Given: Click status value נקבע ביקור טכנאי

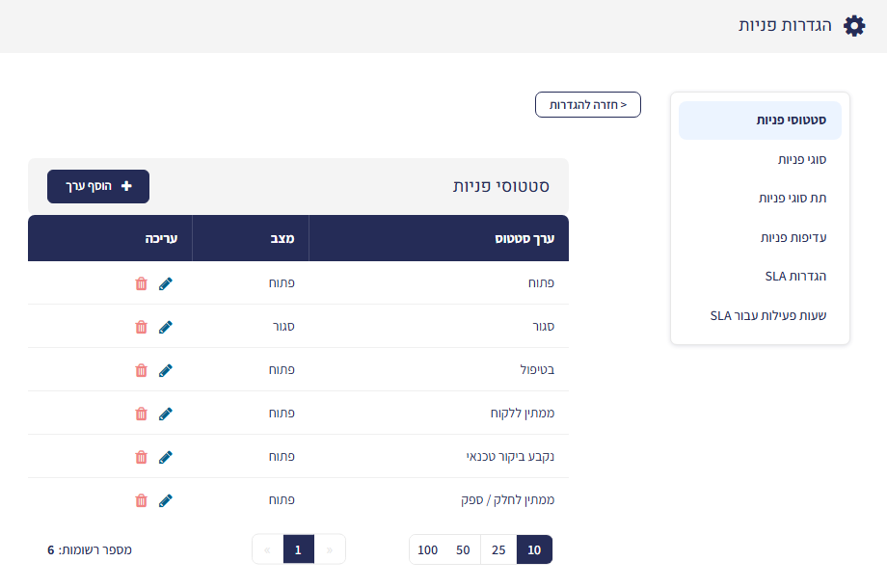Looking at the screenshot, I should 510,457.
